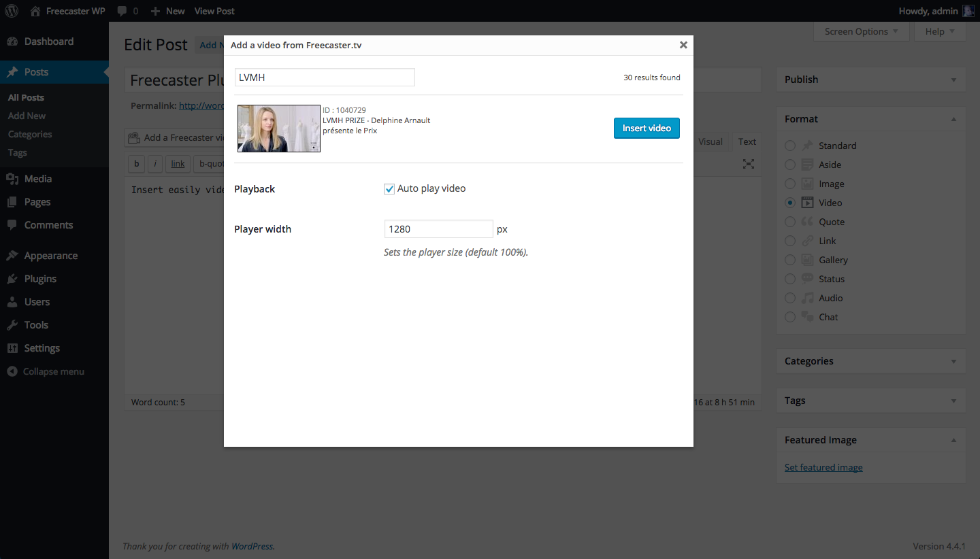
Task: Click the Add a Freecaster video button
Action: point(175,137)
